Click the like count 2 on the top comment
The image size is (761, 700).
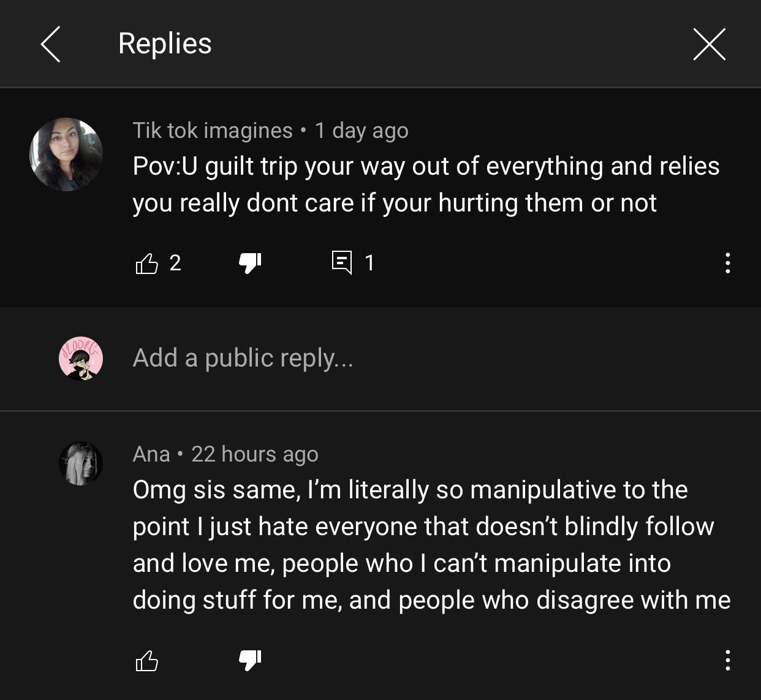[175, 263]
